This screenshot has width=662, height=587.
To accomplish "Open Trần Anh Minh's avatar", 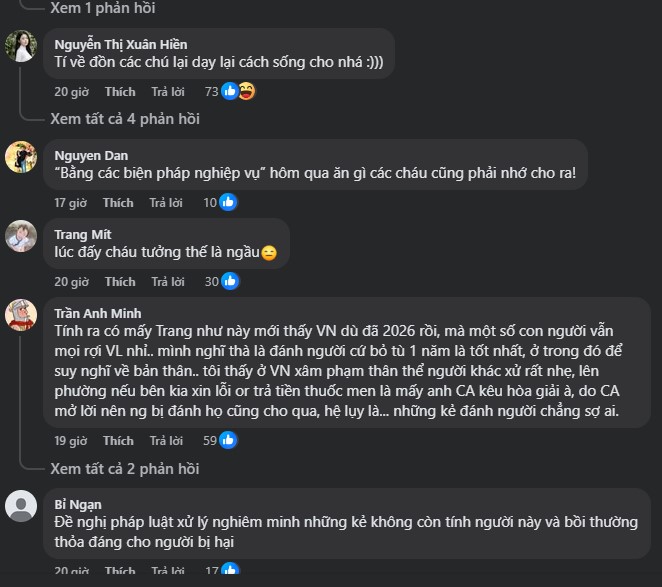I will tap(21, 315).
